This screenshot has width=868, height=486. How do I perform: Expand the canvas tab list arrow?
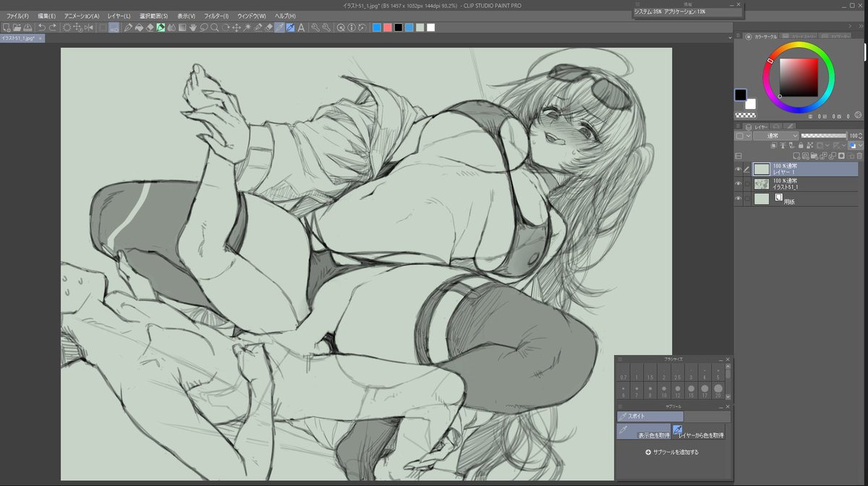point(729,37)
